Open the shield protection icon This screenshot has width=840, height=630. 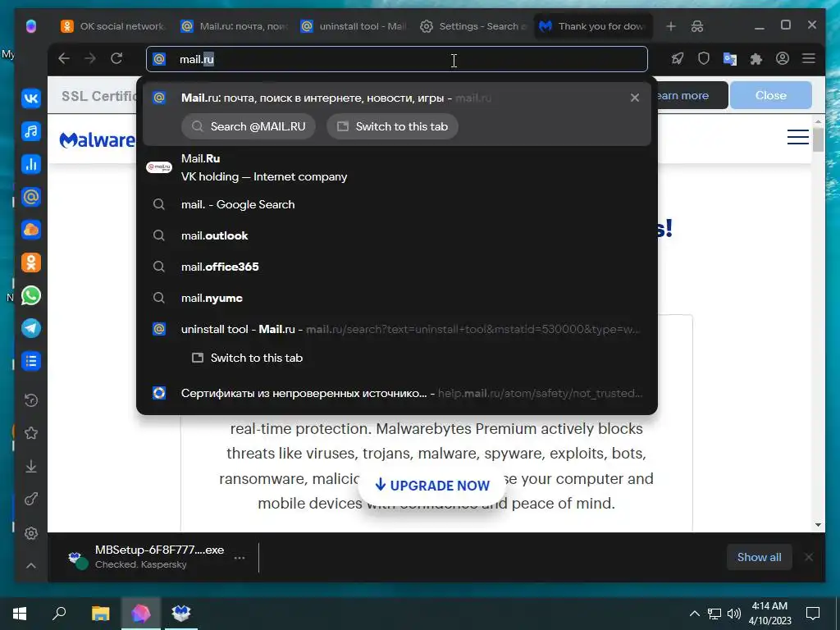[704, 58]
